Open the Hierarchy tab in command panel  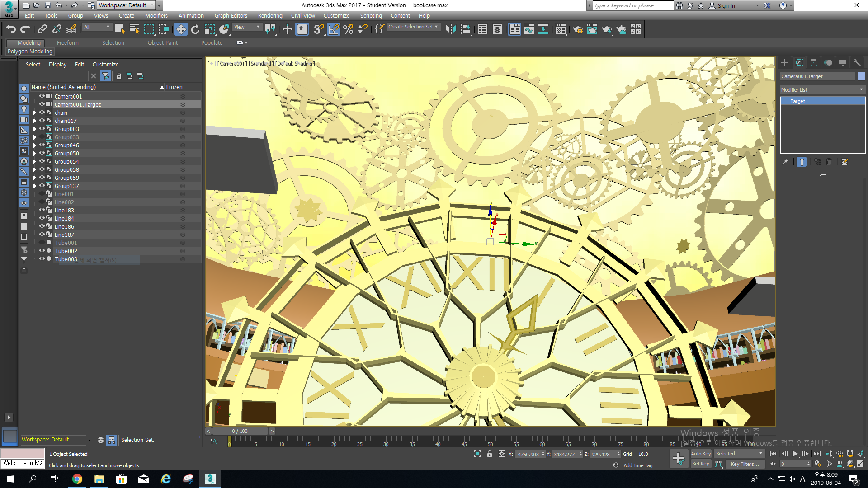tap(814, 63)
